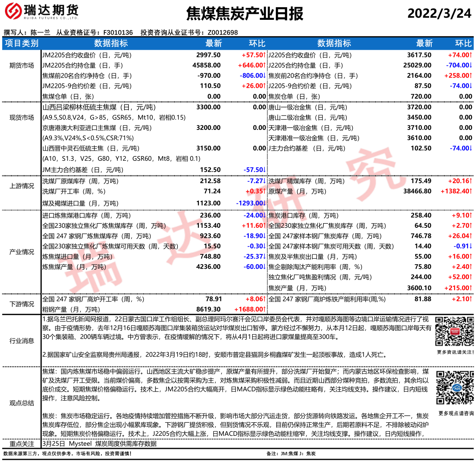Screen dimensions: 476x462
Task: Click the report title 焦煤焦炭产业日报
Action: tap(245, 14)
